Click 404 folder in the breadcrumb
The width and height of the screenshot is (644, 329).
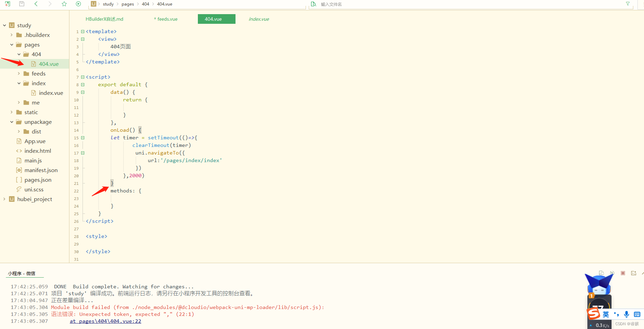tap(145, 4)
